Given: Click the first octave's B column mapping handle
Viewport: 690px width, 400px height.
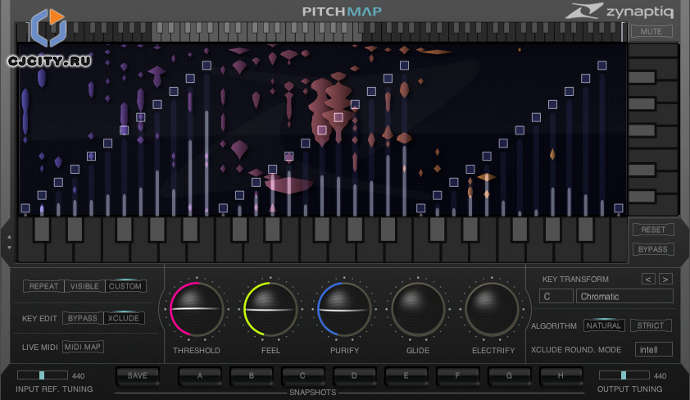Looking at the screenshot, I should click(206, 66).
